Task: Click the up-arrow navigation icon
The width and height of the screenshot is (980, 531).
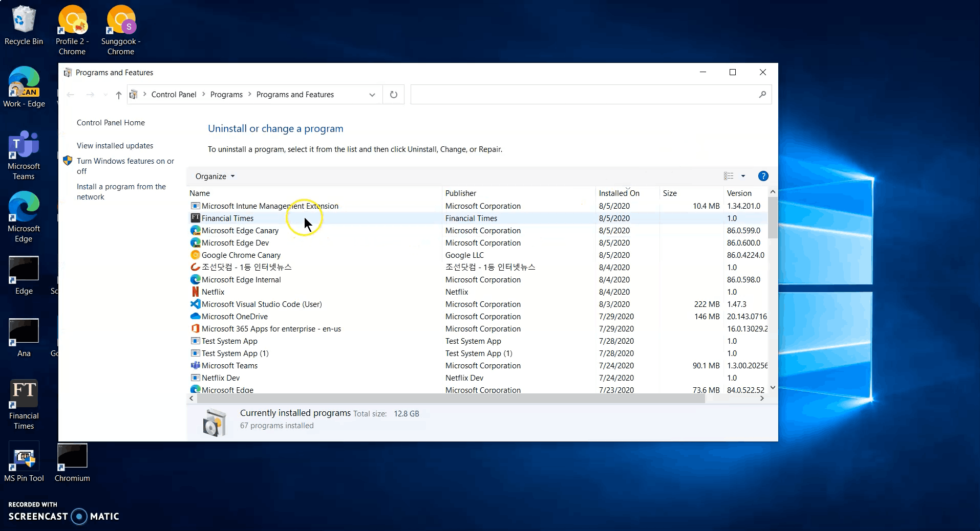Action: tap(118, 95)
